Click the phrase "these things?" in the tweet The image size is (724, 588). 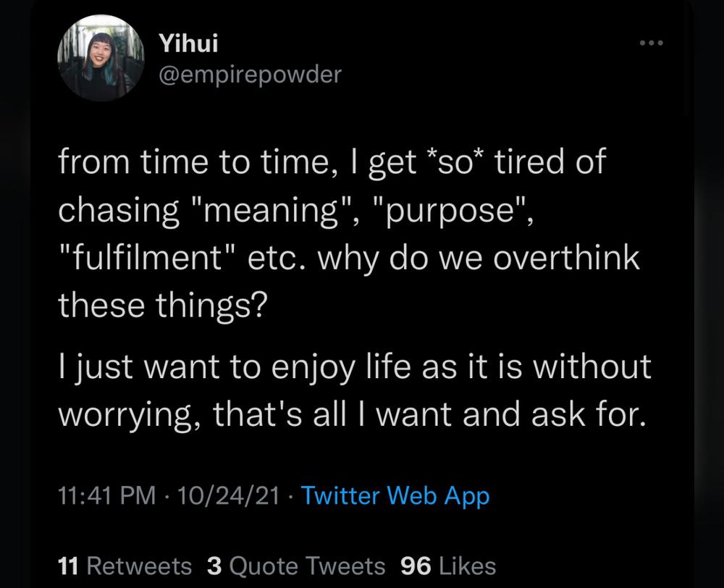163,306
